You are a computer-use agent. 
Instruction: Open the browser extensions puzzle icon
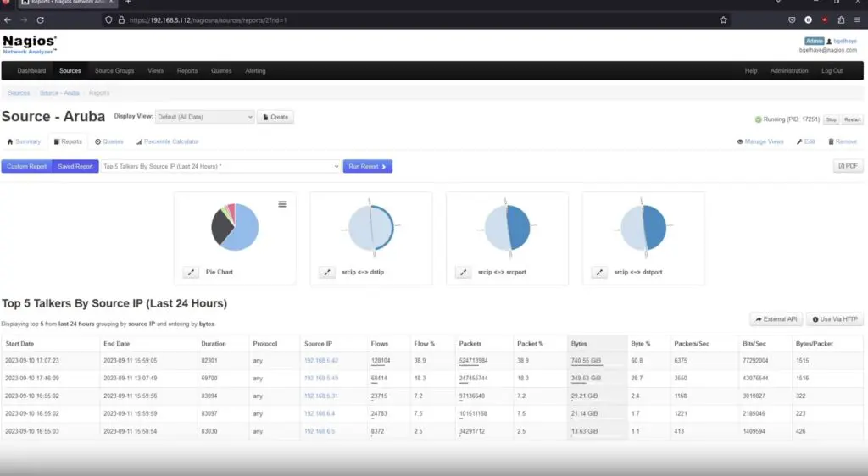point(841,19)
